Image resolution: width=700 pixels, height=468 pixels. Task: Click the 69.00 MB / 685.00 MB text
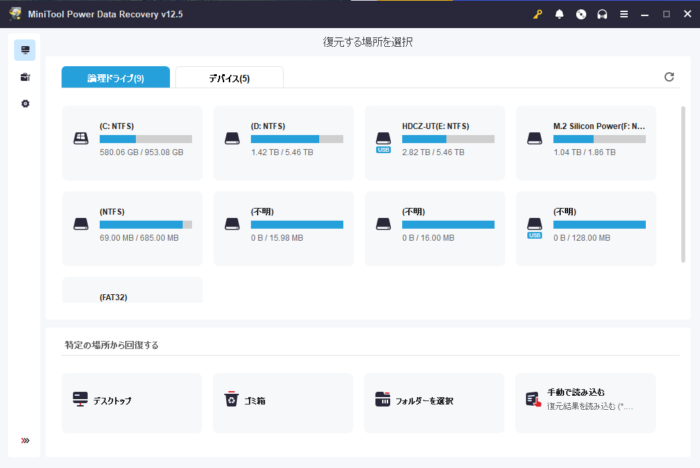click(139, 238)
